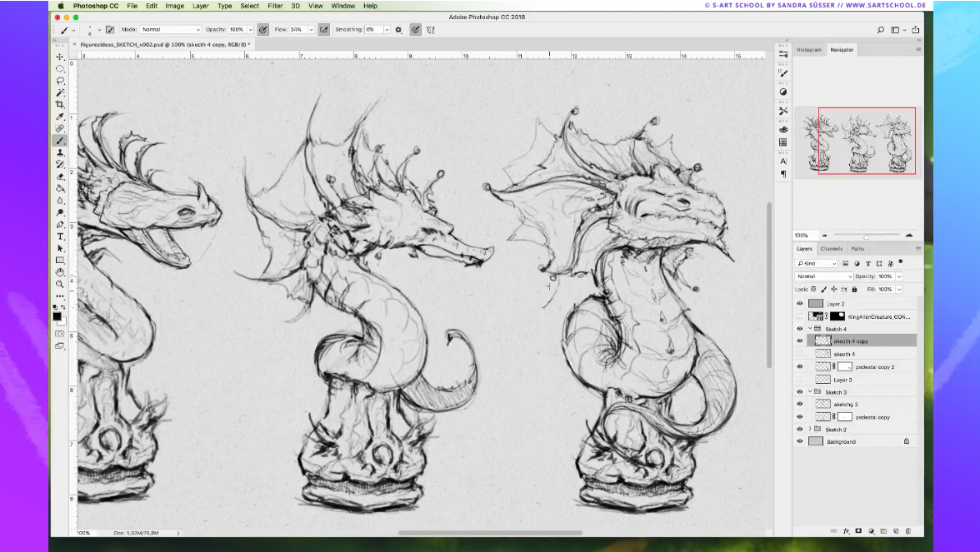The height and width of the screenshot is (552, 980).
Task: Open the Edit Toolbar ellipsis
Action: (x=60, y=296)
